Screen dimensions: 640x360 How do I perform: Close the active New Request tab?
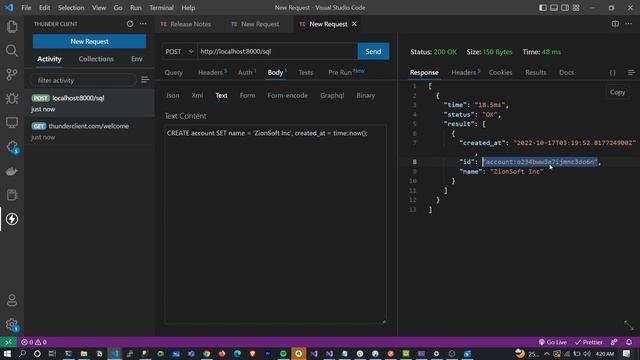(x=354, y=24)
